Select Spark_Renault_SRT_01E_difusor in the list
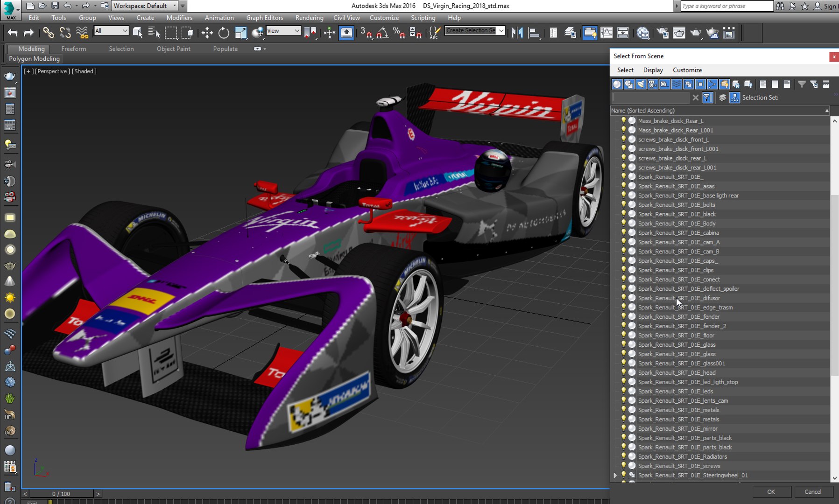This screenshot has height=504, width=839. [x=679, y=298]
